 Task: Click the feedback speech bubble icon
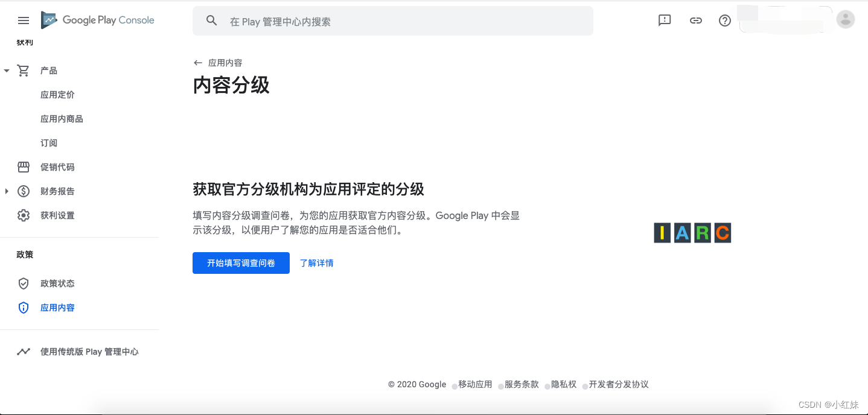(665, 20)
